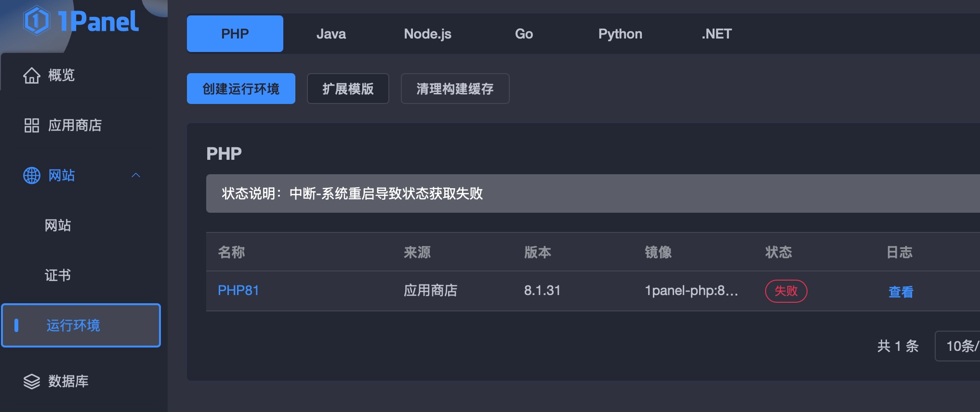This screenshot has height=412, width=980.
Task: Collapse the 网站 menu with its chevron
Action: click(136, 175)
